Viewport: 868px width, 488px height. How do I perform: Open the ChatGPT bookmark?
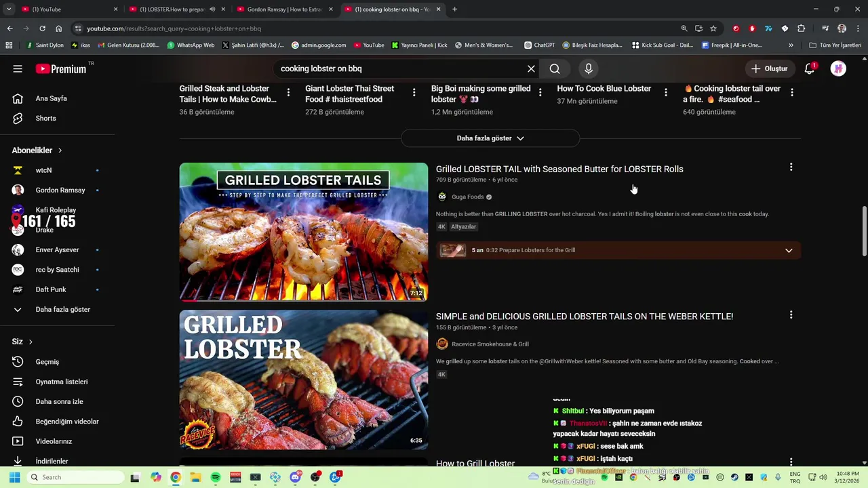(539, 45)
